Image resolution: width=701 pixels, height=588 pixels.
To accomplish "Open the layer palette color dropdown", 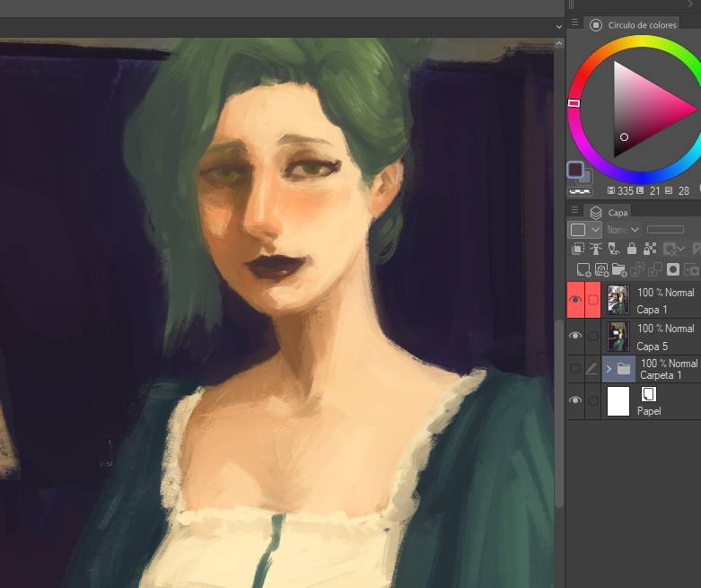I will coord(584,230).
